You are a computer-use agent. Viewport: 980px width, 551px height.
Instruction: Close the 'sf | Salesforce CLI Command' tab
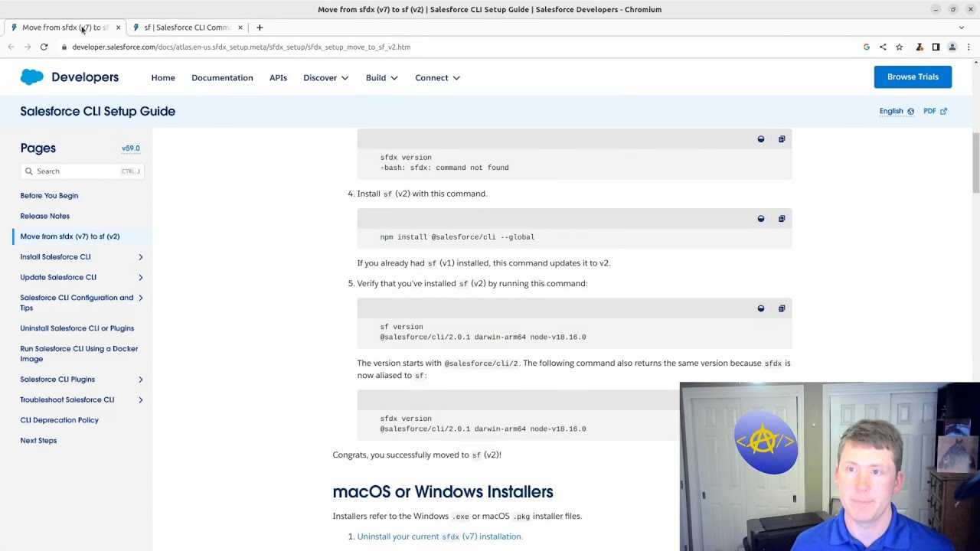coord(240,28)
